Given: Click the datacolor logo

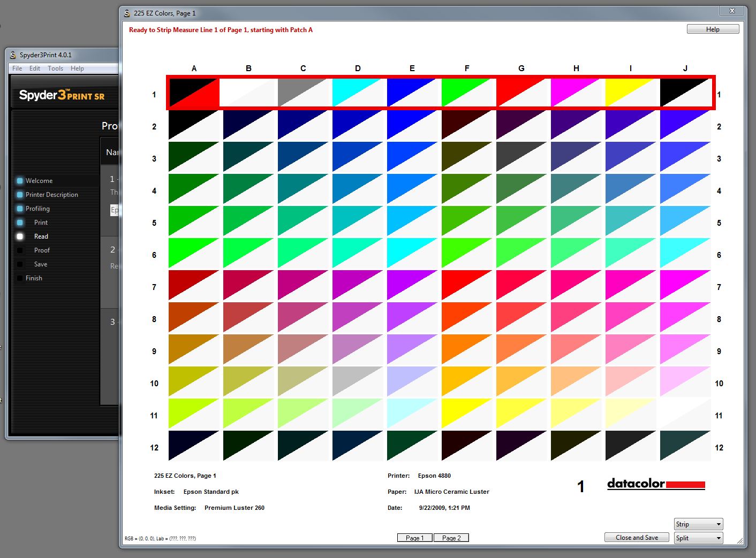Looking at the screenshot, I should pyautogui.click(x=655, y=484).
